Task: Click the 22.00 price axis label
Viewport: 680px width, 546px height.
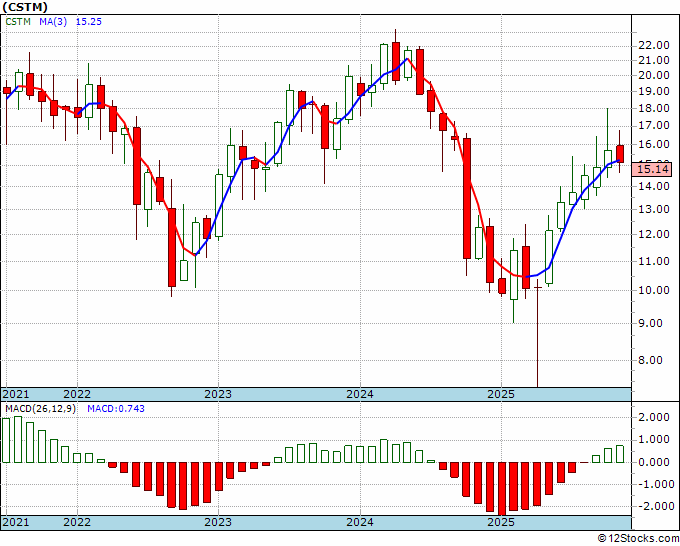Action: click(654, 46)
